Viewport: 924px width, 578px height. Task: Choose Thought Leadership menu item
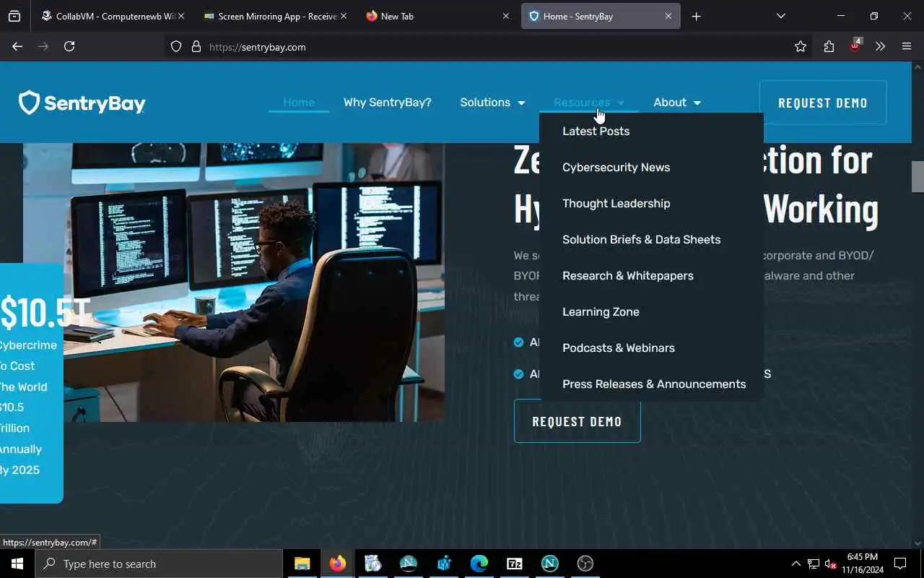[x=616, y=203]
